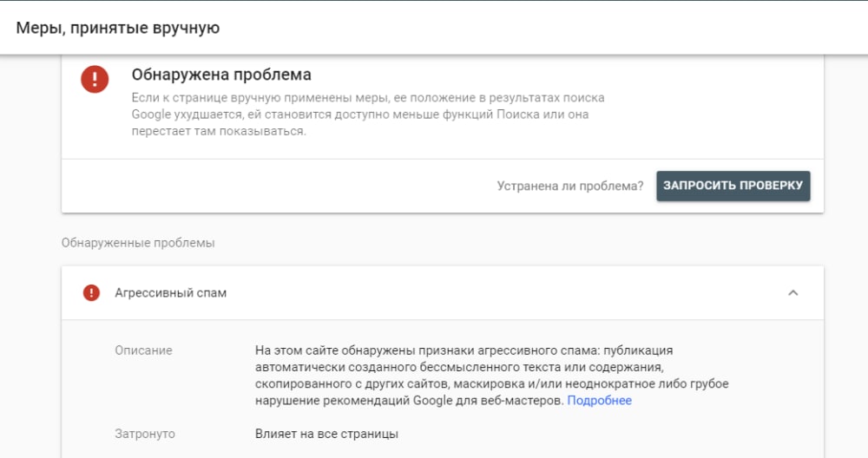This screenshot has width=868, height=458.
Task: Click the Затронуто field label
Action: pos(144,434)
